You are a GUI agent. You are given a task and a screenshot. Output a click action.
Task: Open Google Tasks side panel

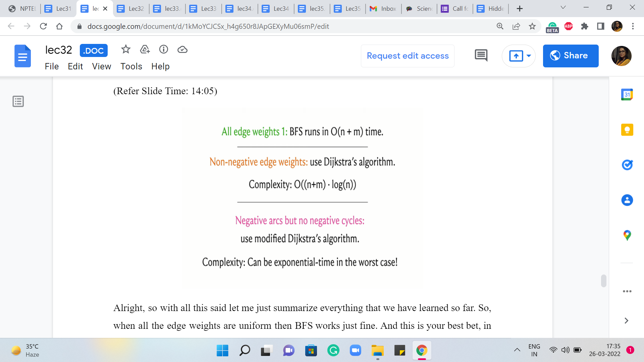pyautogui.click(x=627, y=165)
